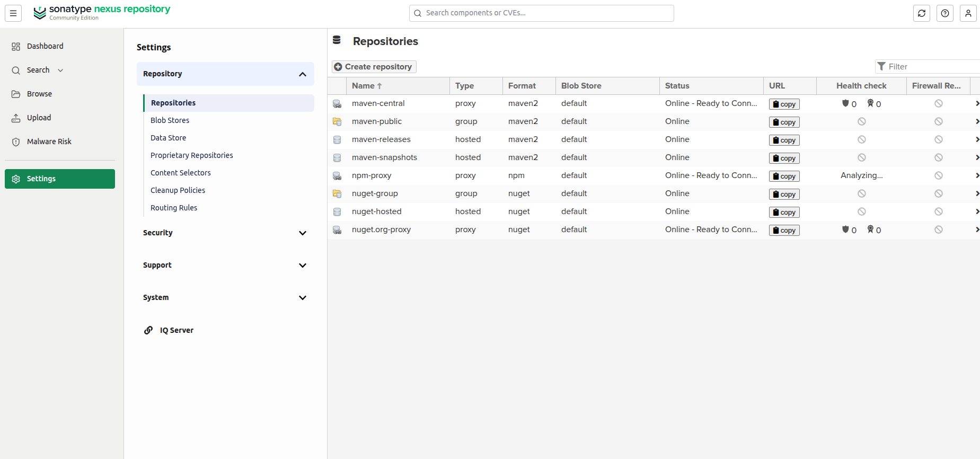
Task: Copy URL of maven-releases repository
Action: point(784,140)
